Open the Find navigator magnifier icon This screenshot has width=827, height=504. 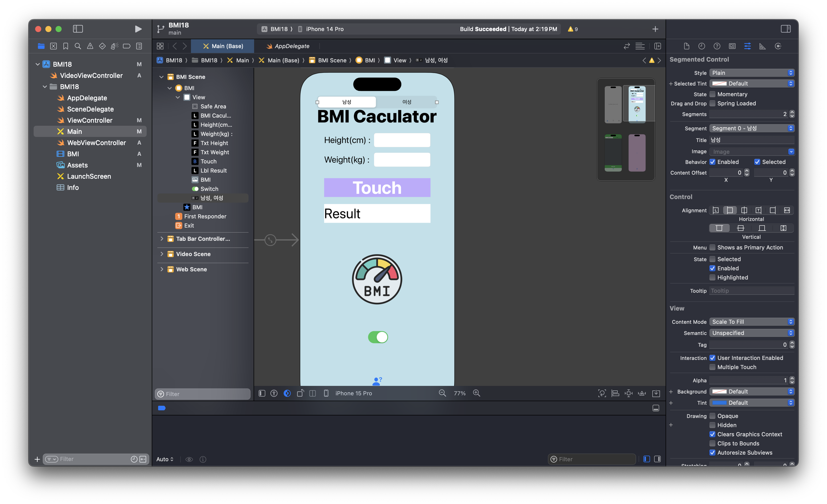pos(77,46)
